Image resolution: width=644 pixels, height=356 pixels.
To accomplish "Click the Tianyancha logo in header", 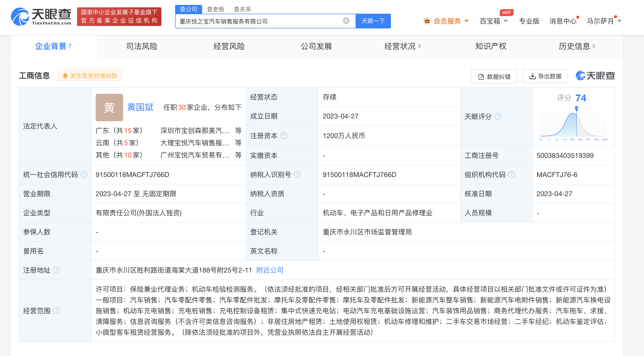I will coord(41,16).
